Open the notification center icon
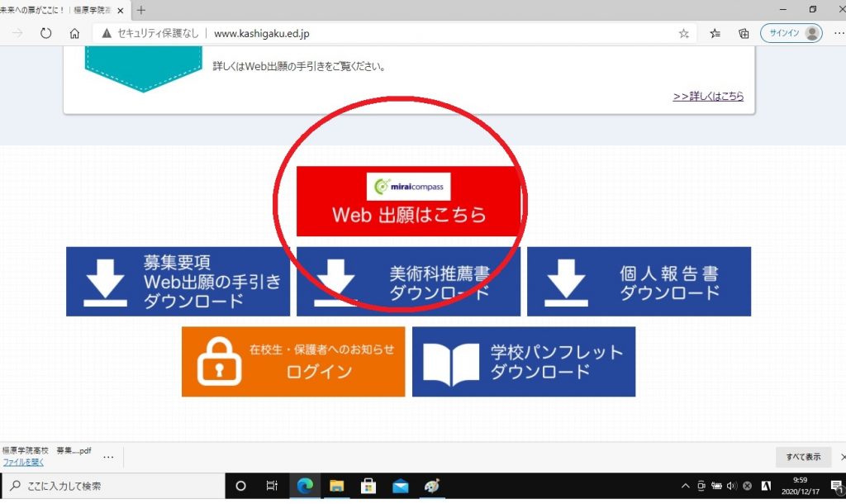This screenshot has width=846, height=504. (x=837, y=486)
